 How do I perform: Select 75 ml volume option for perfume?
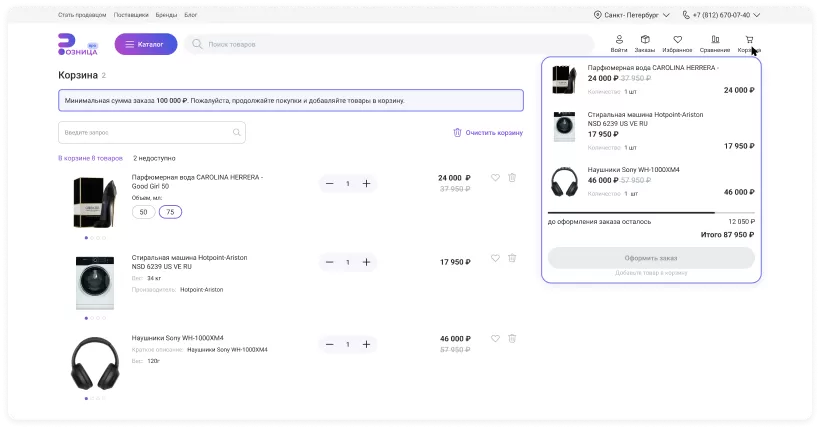[170, 212]
